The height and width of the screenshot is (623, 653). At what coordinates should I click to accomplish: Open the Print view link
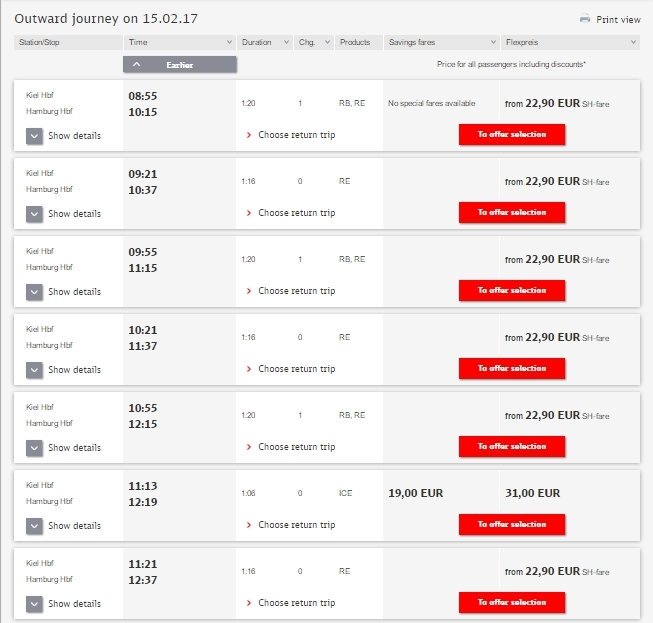click(618, 19)
